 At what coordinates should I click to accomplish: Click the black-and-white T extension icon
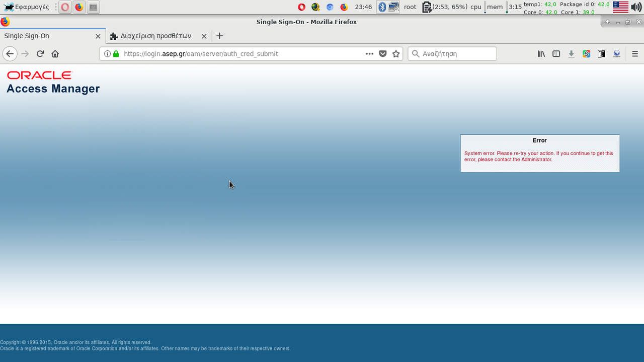601,54
